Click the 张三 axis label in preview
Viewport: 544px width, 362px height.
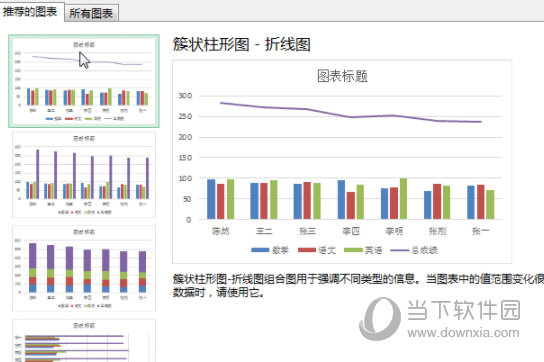pos(307,231)
